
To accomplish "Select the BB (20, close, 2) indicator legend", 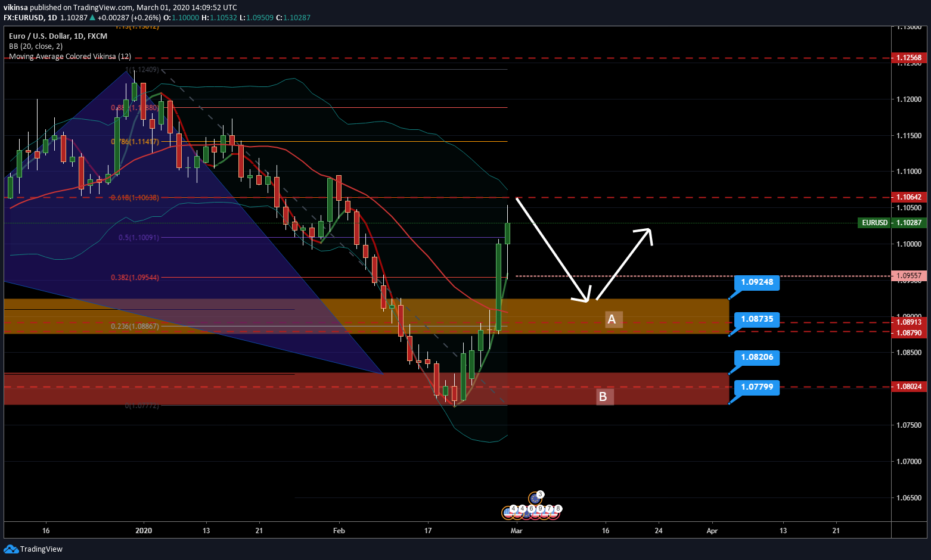I will click(x=36, y=46).
